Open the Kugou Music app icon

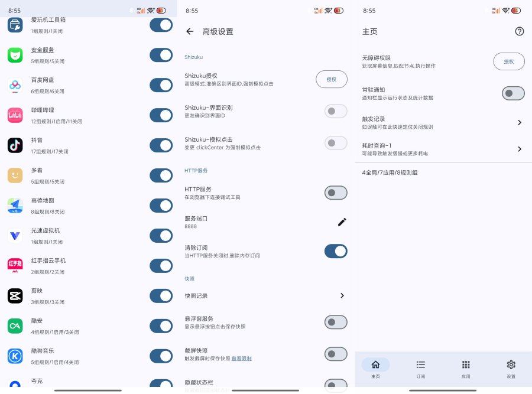pyautogui.click(x=15, y=356)
